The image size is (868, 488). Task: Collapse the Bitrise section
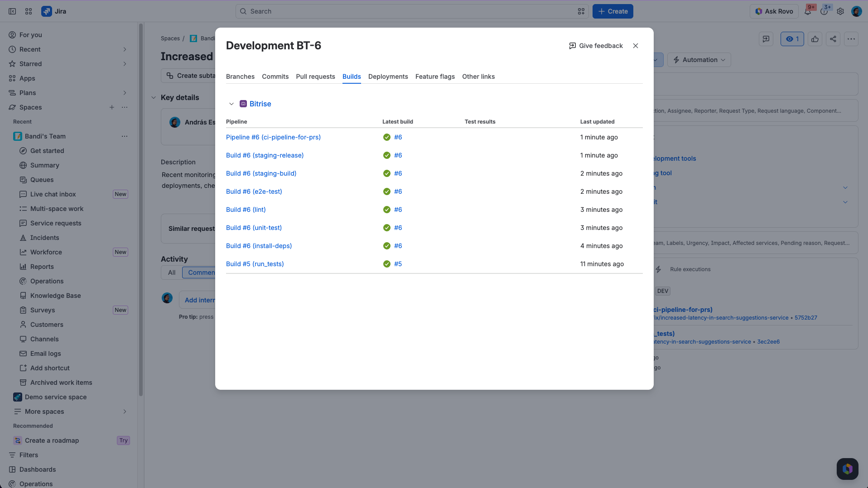tap(231, 104)
